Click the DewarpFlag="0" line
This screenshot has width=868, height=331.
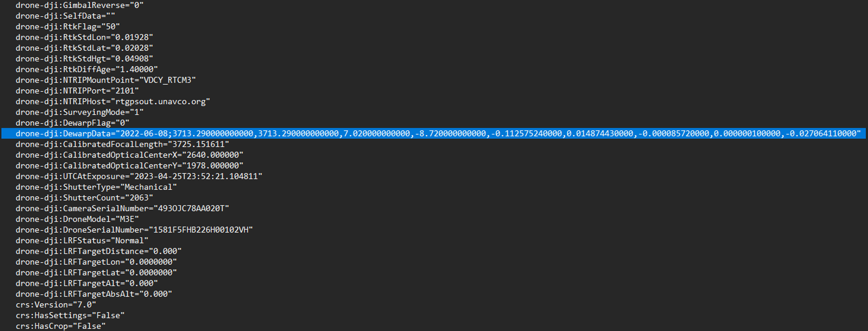[72, 123]
